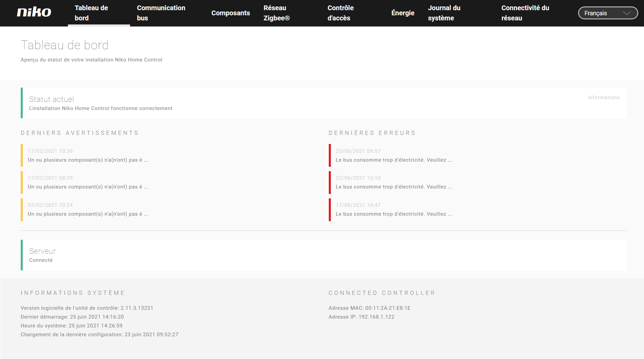Click the Heure du système line
The image size is (644, 359).
click(x=72, y=326)
